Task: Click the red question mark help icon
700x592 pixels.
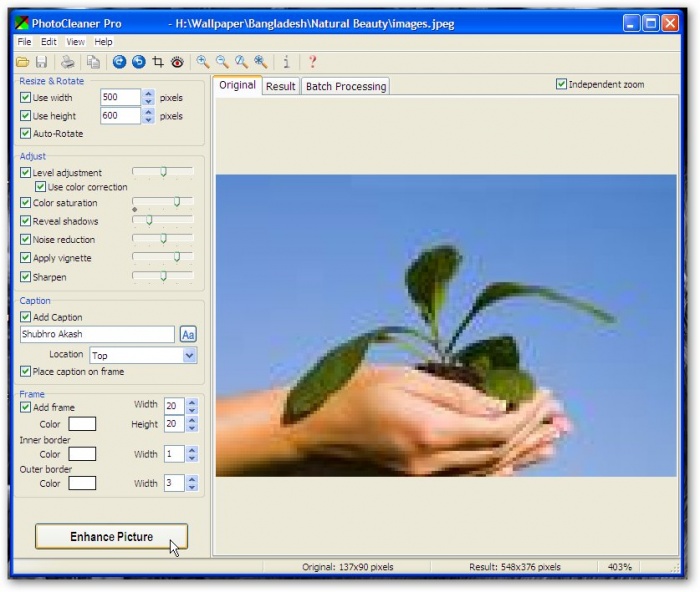Action: click(312, 62)
